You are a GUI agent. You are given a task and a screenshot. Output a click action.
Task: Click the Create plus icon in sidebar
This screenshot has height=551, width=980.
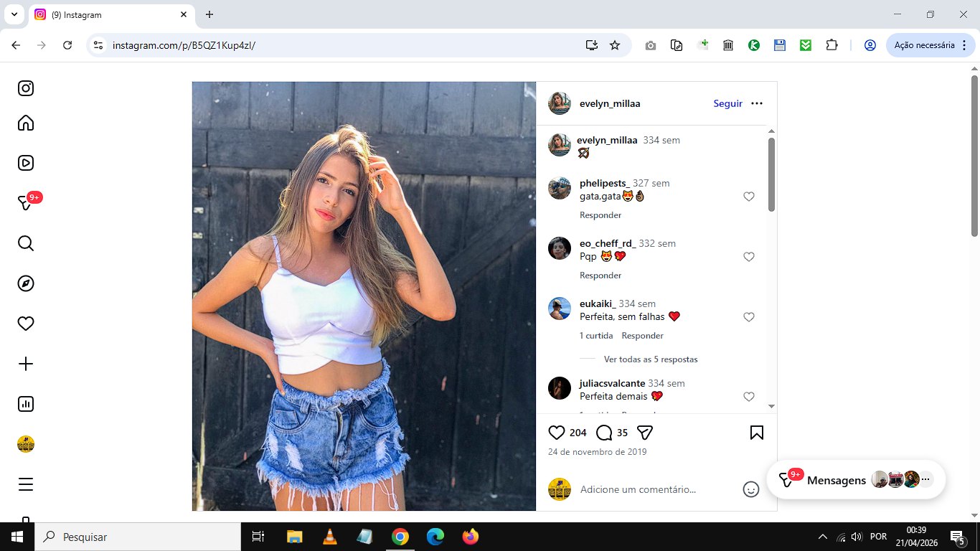[26, 364]
